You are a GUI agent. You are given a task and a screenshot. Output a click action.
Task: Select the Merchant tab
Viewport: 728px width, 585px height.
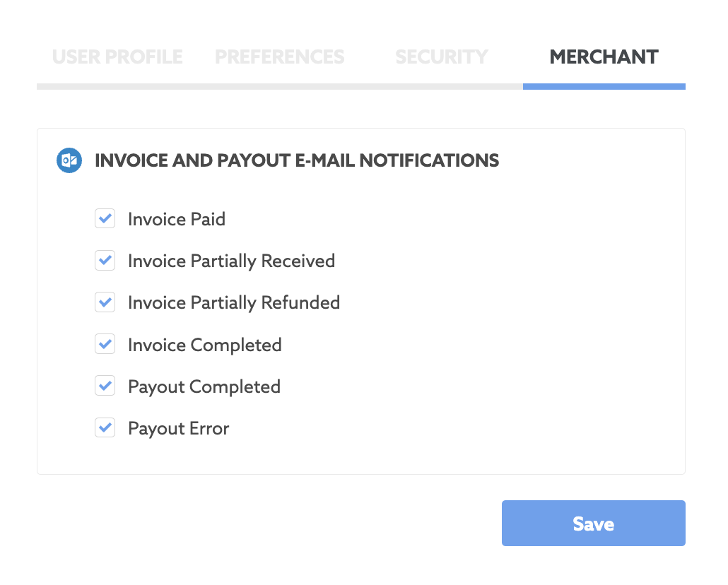(604, 57)
